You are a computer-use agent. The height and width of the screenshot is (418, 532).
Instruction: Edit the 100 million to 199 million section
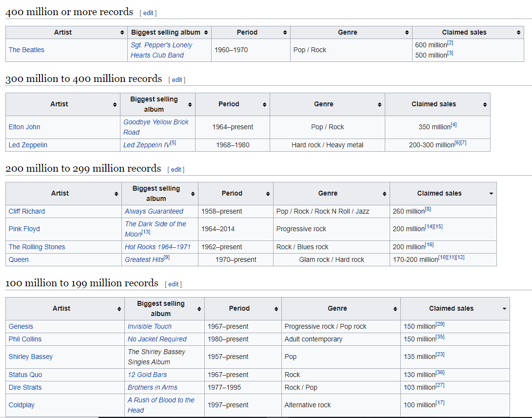click(x=173, y=284)
